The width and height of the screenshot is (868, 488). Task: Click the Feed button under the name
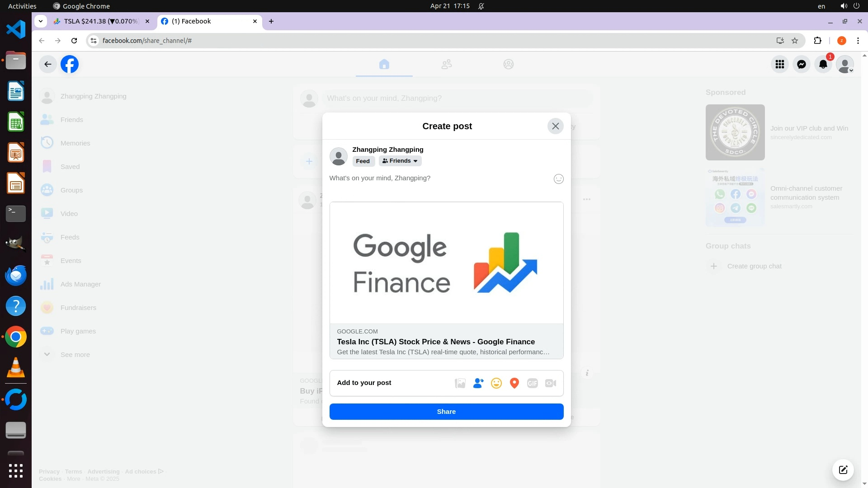click(363, 161)
